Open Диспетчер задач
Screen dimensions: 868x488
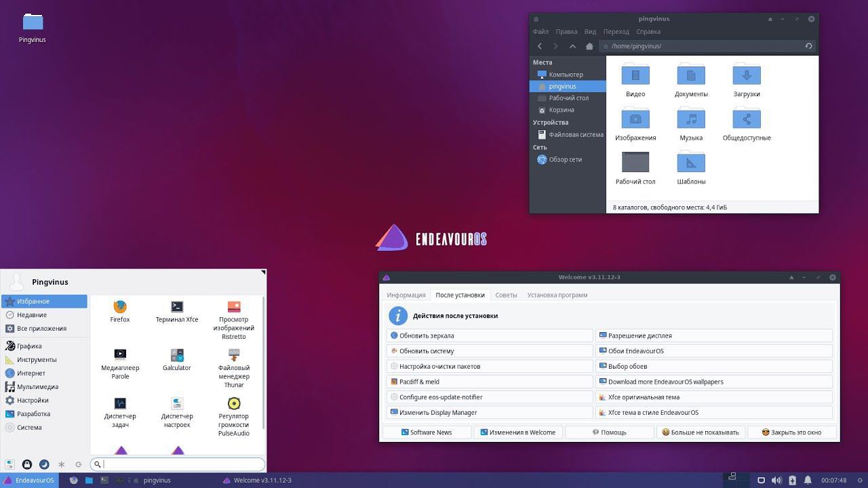point(120,412)
